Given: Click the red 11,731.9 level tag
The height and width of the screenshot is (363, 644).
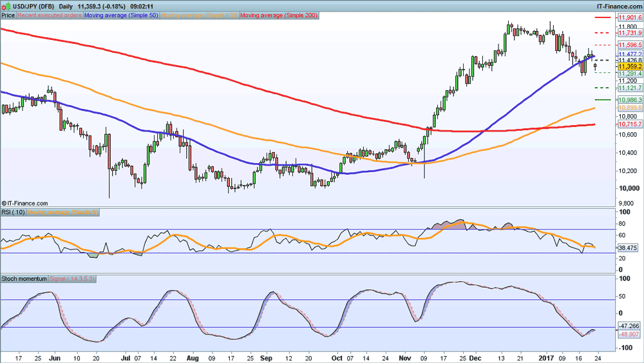Looking at the screenshot, I should pos(630,33).
